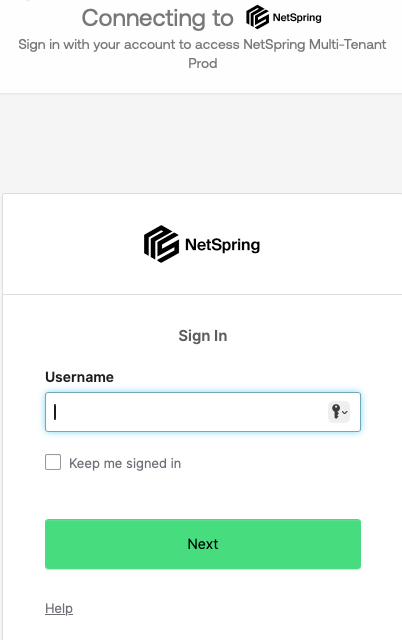Click the bold Username field label
Viewport: 402px width, 640px height.
(80, 377)
